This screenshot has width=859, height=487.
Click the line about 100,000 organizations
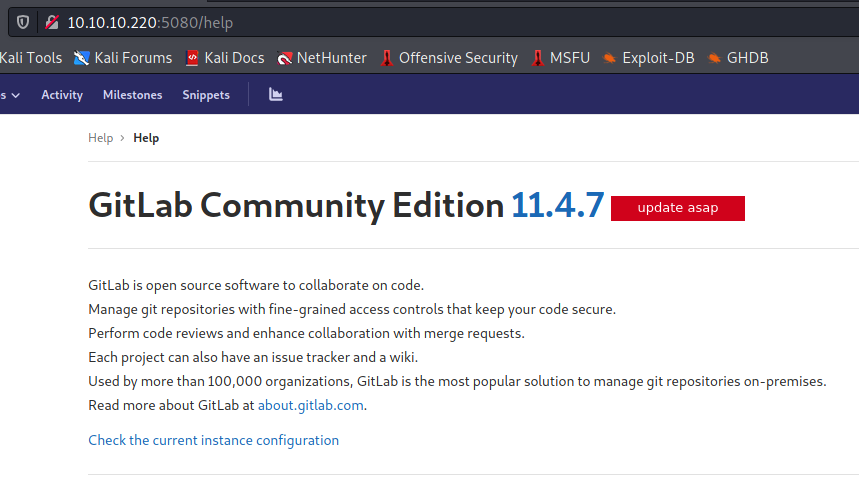point(457,381)
